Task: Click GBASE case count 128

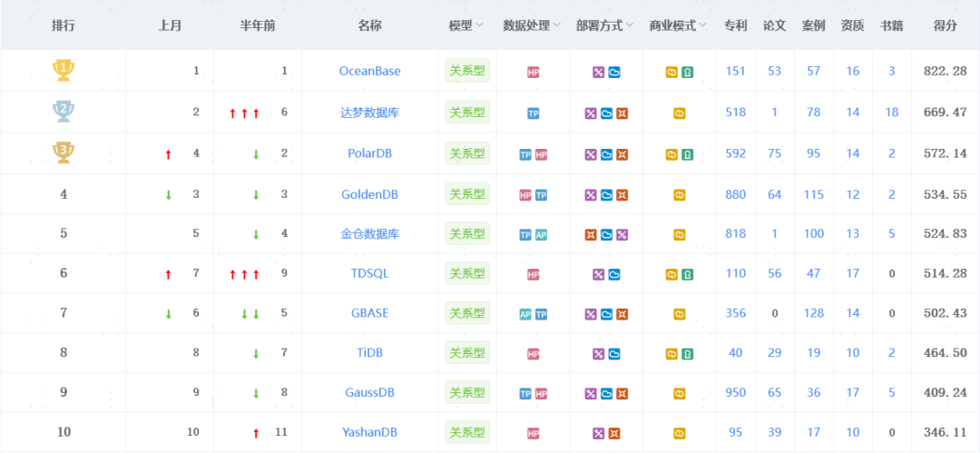Action: click(x=814, y=313)
